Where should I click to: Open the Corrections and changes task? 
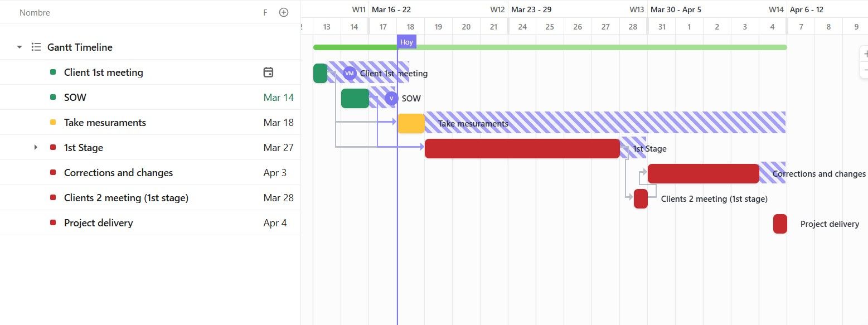coord(118,173)
